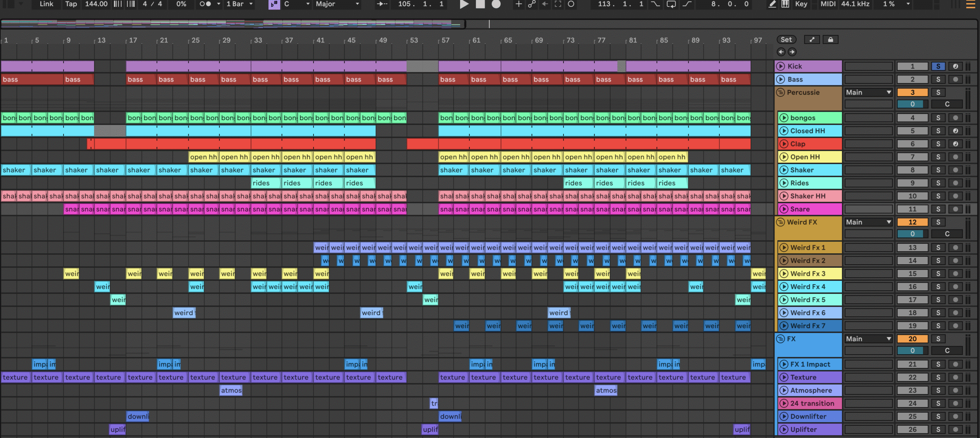Open the Major scale name dropdown
Viewport: 980px width, 438px height.
pyautogui.click(x=337, y=4)
